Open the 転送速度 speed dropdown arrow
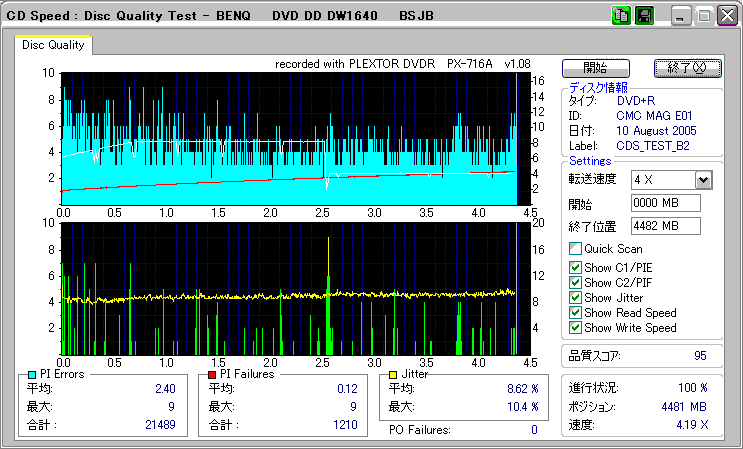The height and width of the screenshot is (449, 743). point(702,179)
